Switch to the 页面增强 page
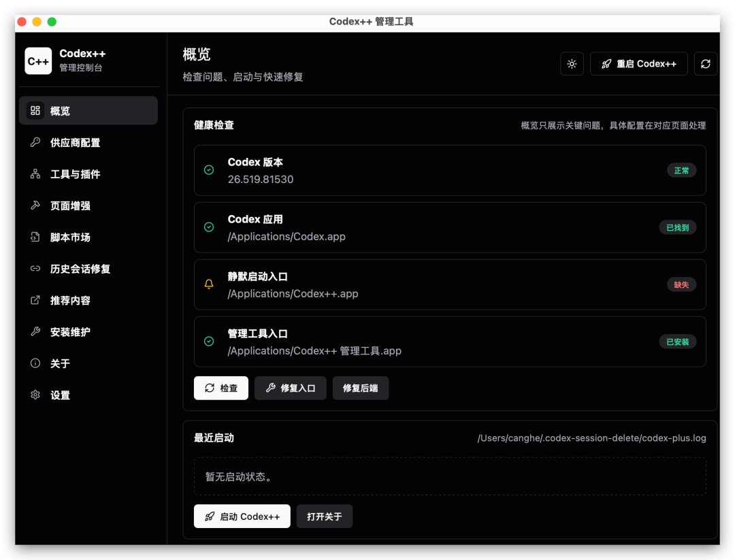Screen dimensions: 735x560 click(88, 205)
